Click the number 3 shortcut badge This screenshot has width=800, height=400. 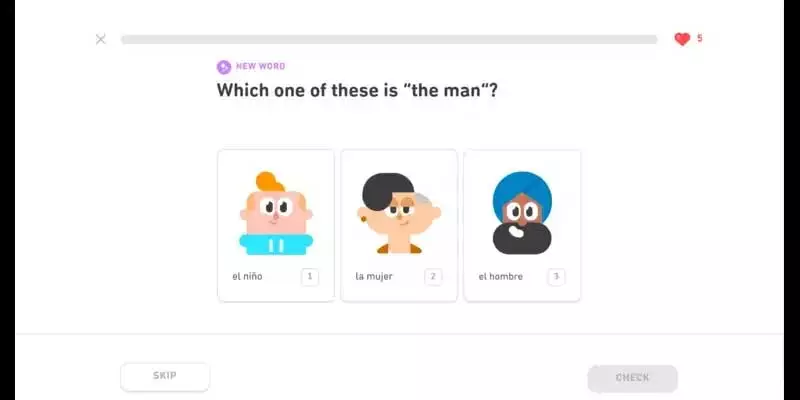tap(556, 277)
